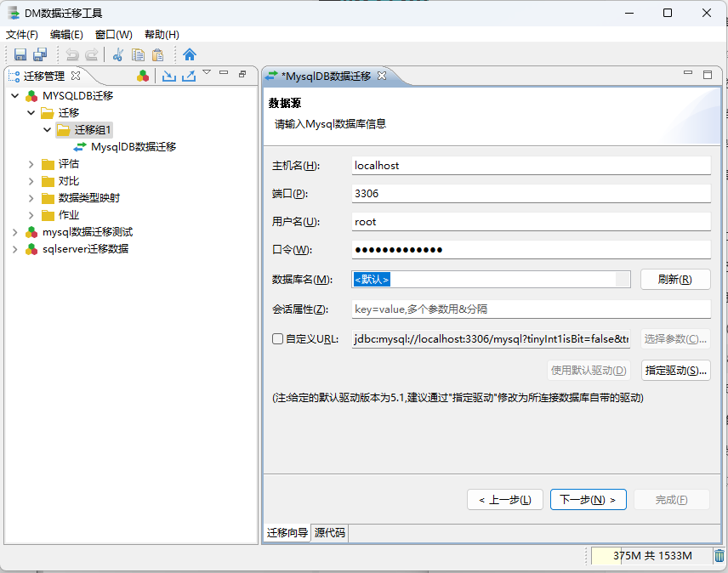Click the 迁移组1 folder icon
Viewport: 728px width, 573px height.
coord(64,130)
